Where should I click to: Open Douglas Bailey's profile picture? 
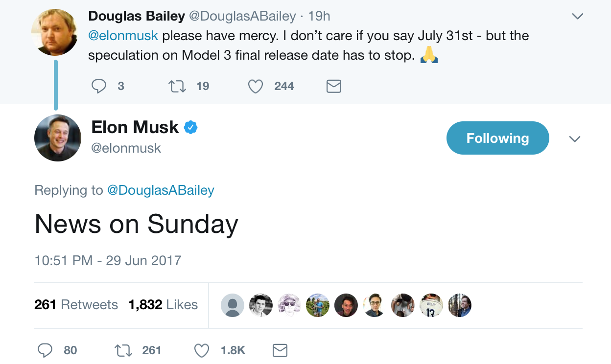pos(54,32)
